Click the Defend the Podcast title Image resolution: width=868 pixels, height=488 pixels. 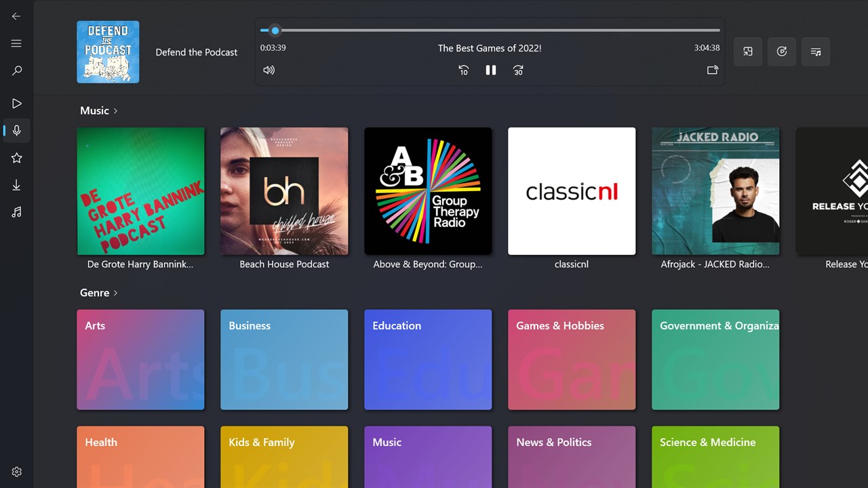[x=197, y=52]
